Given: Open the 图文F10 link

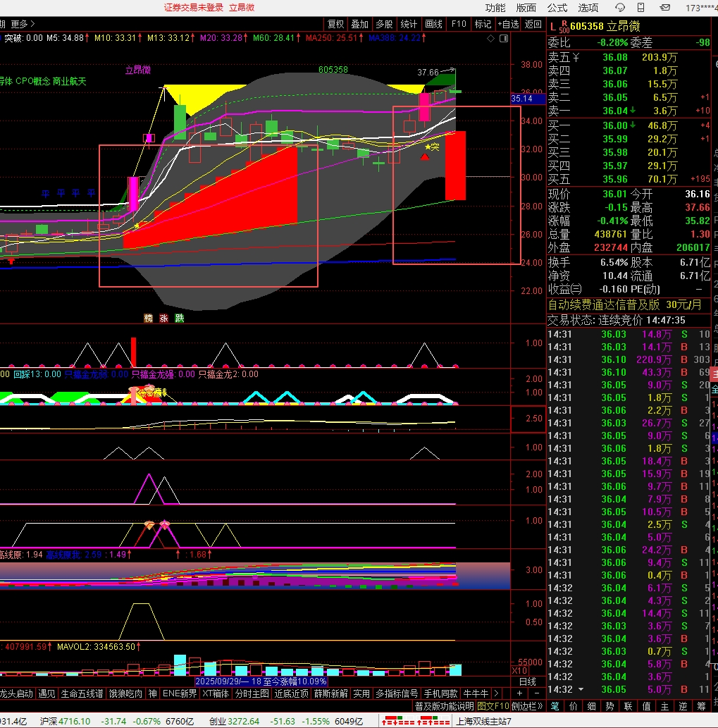Looking at the screenshot, I should [493, 706].
